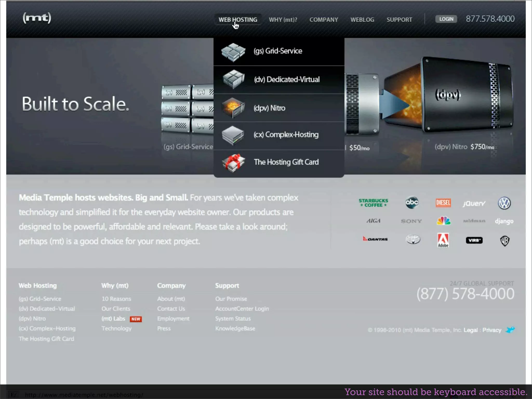
Task: Choose the Complex-Hosting server icon
Action: [x=233, y=135]
